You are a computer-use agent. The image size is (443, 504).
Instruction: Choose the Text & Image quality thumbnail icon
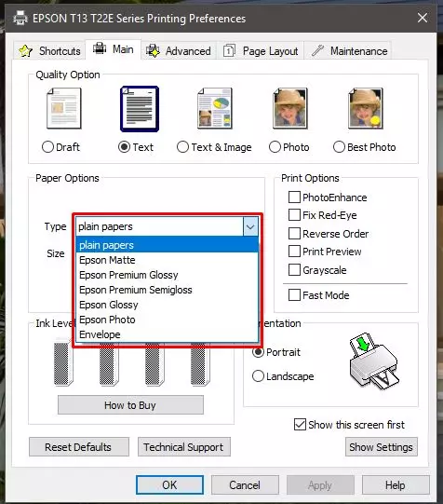pos(215,109)
